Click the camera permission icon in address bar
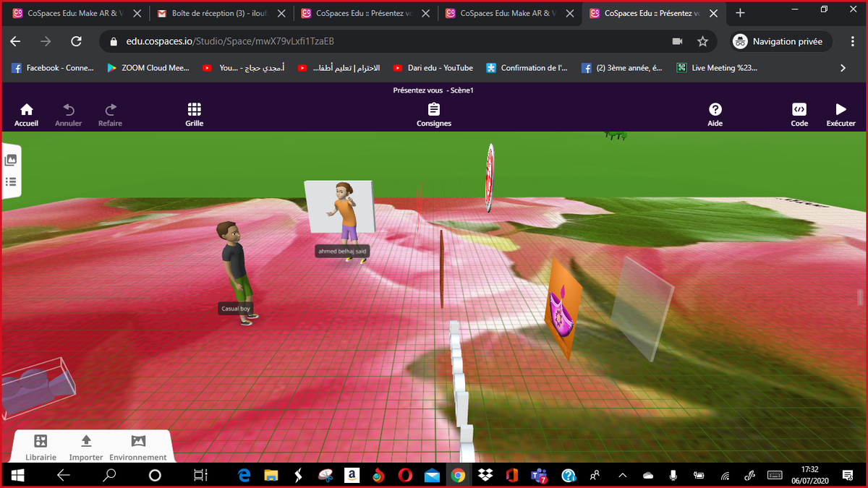The image size is (868, 488). [677, 41]
